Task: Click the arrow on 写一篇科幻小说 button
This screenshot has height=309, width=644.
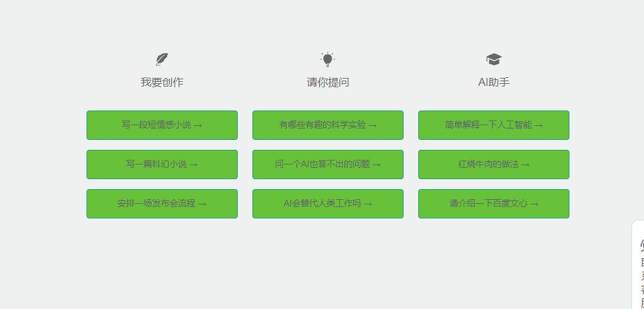Action: tap(193, 164)
